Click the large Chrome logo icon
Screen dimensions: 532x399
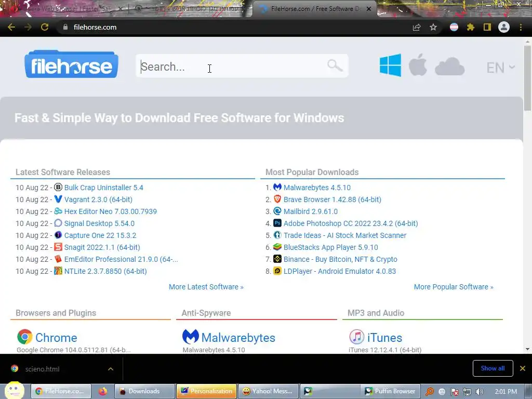pyautogui.click(x=24, y=337)
